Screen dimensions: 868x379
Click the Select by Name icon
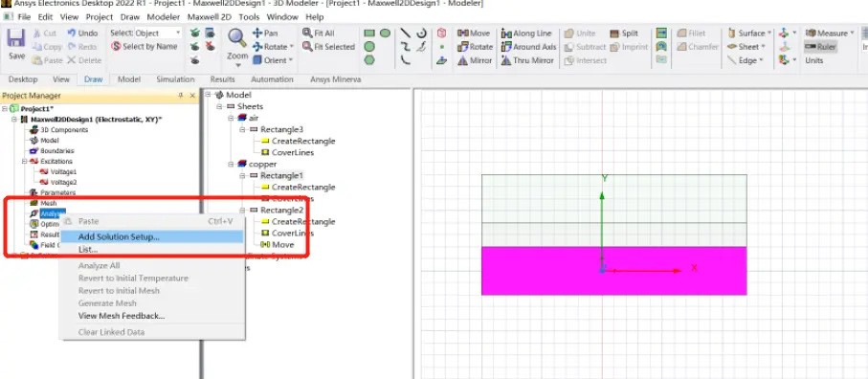click(x=116, y=47)
